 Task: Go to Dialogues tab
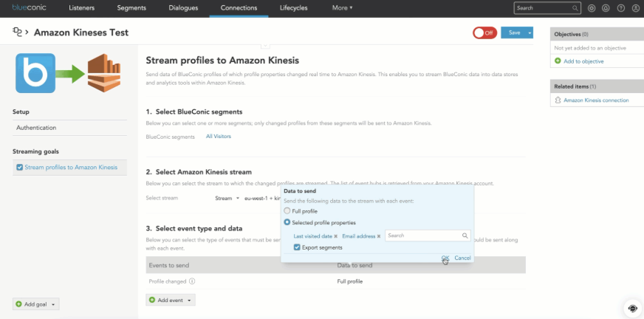(x=183, y=8)
